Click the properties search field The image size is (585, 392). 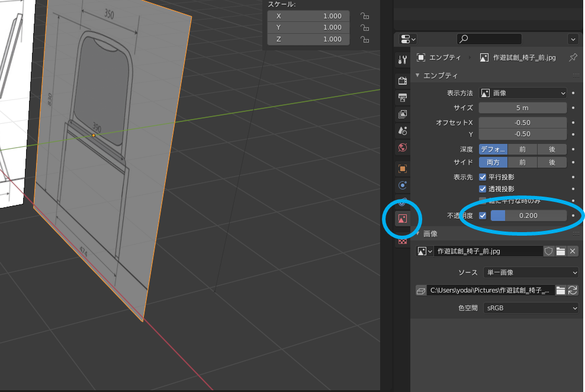(x=489, y=39)
